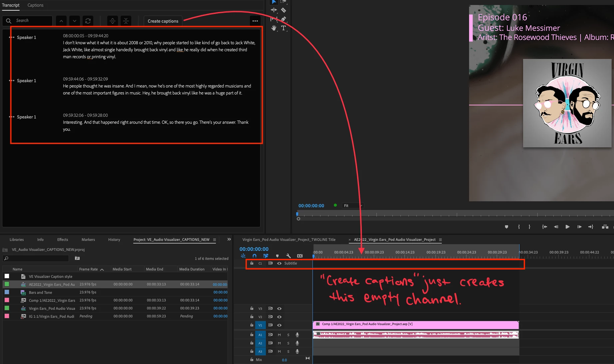Screen dimensions: 614x364
Task: Open second Speaker 1 options dots
Action: pyautogui.click(x=12, y=81)
